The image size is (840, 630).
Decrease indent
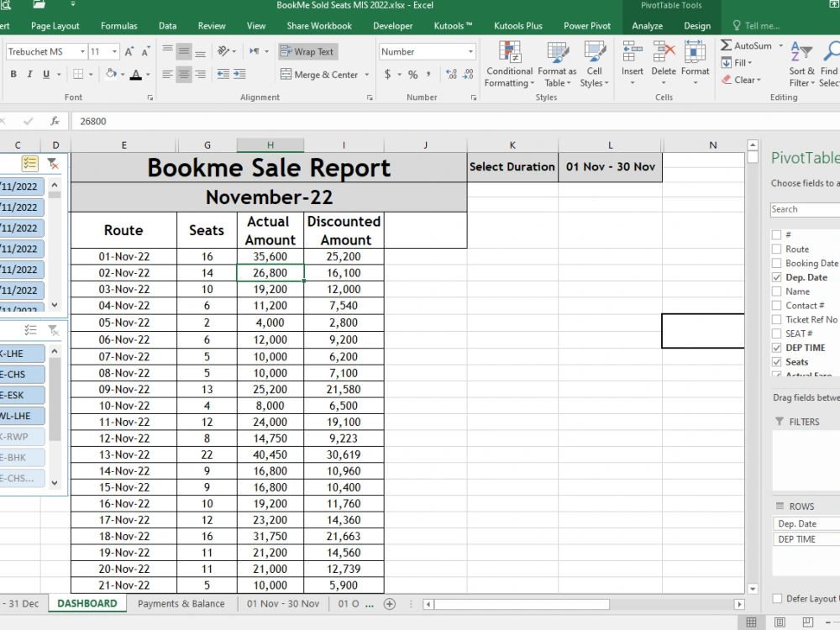coord(223,75)
